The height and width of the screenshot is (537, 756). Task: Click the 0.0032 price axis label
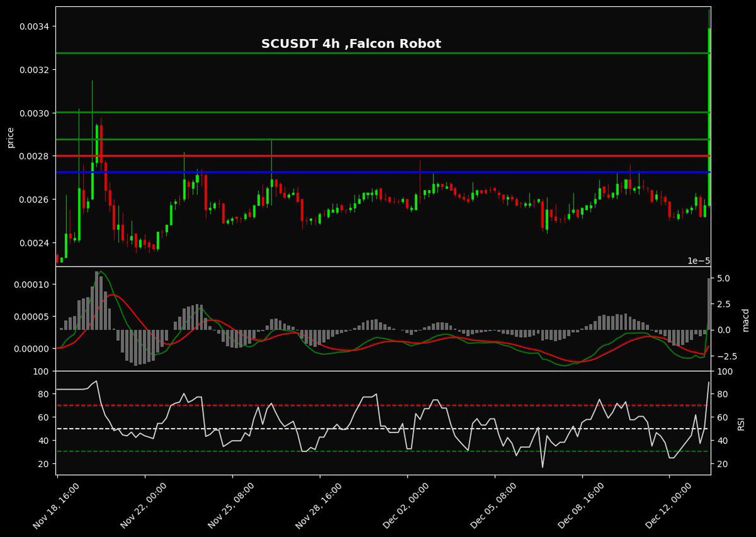point(35,69)
